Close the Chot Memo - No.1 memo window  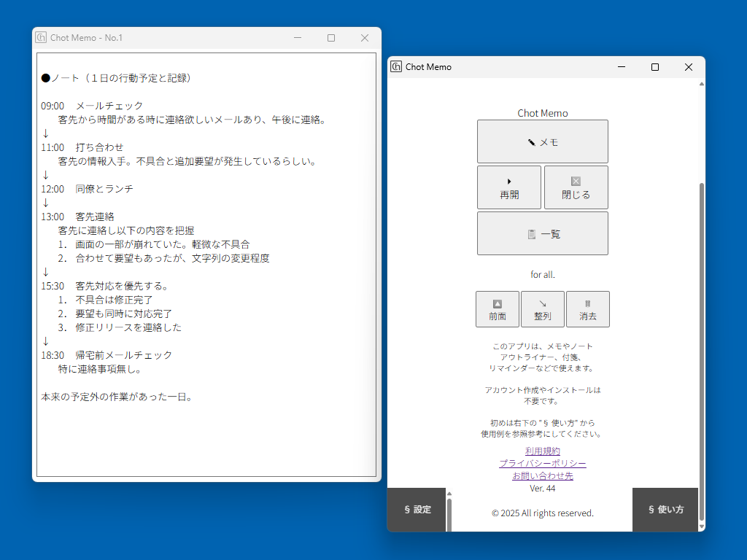point(365,38)
